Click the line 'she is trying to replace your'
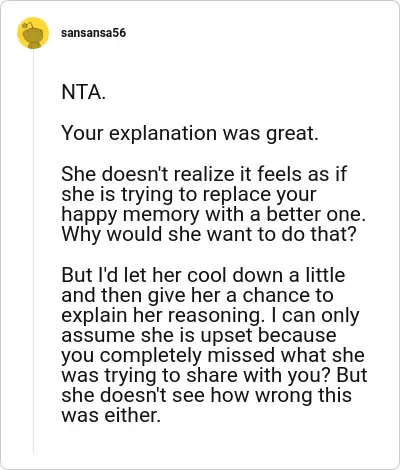This screenshot has width=400, height=470. point(189,195)
